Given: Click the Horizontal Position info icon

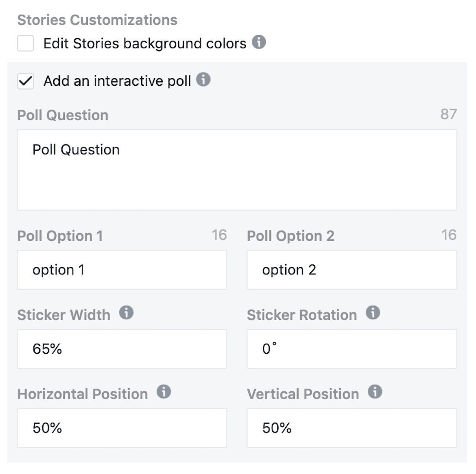Looking at the screenshot, I should (163, 391).
